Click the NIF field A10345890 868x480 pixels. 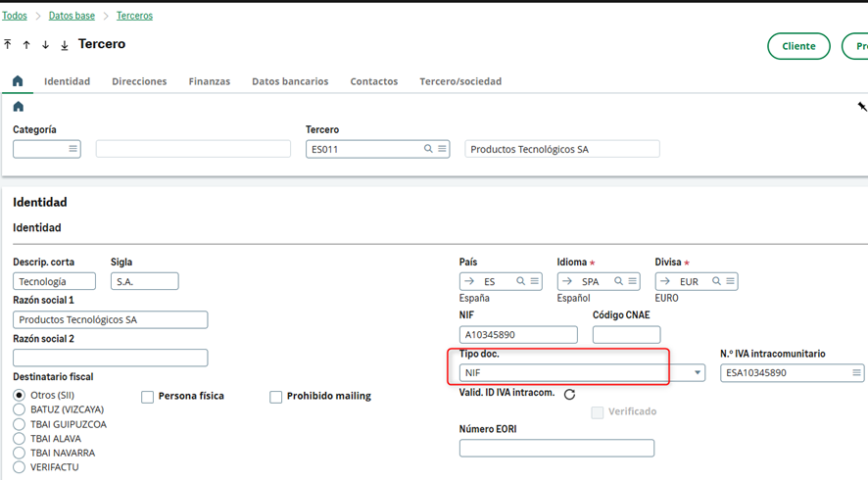pyautogui.click(x=518, y=334)
